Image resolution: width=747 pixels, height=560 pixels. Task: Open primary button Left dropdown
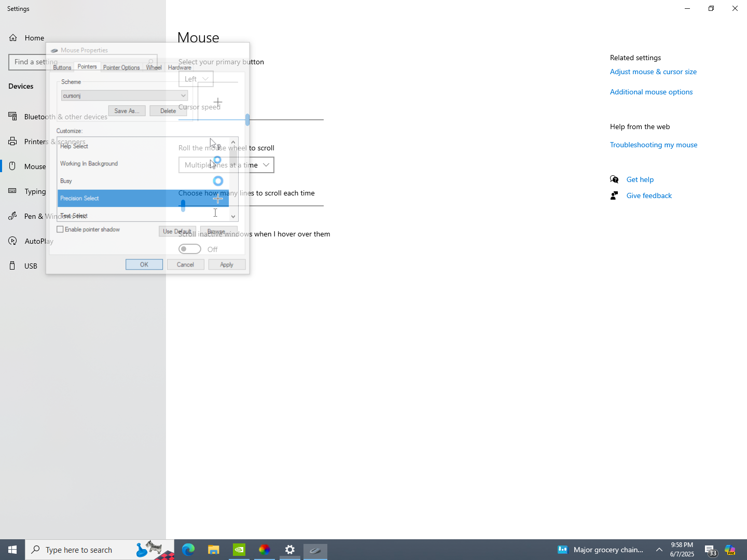coord(196,79)
